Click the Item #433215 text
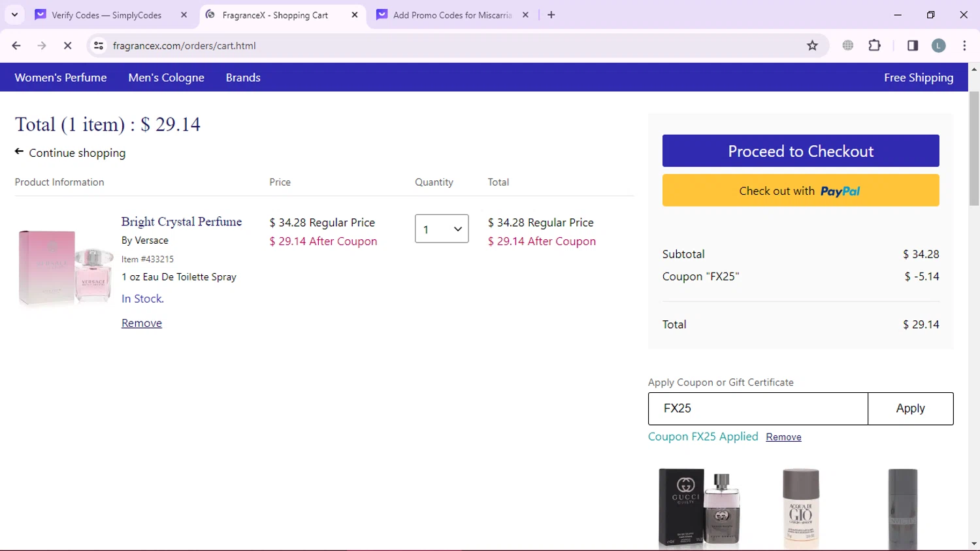The height and width of the screenshot is (551, 980). coord(148,259)
